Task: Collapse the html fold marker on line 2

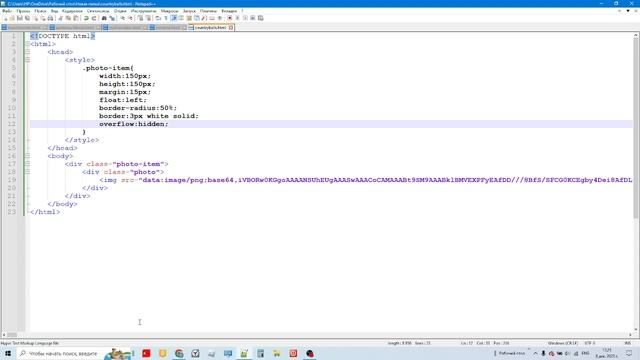Action: coord(28,44)
